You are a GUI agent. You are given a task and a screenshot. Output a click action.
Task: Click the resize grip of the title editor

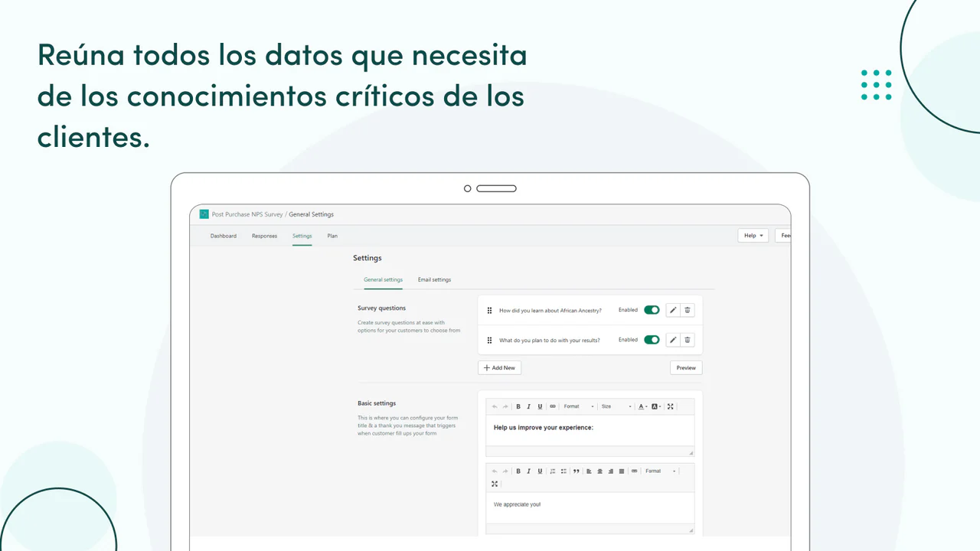click(x=691, y=452)
